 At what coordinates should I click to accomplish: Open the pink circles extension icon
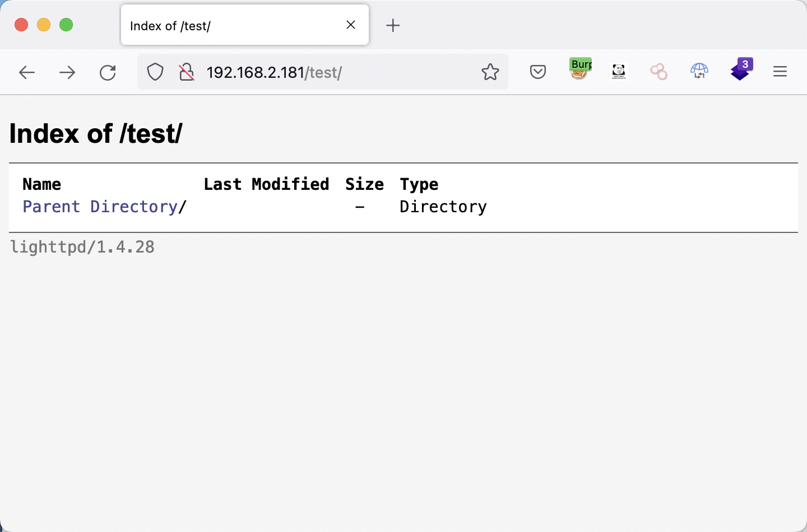tap(659, 72)
